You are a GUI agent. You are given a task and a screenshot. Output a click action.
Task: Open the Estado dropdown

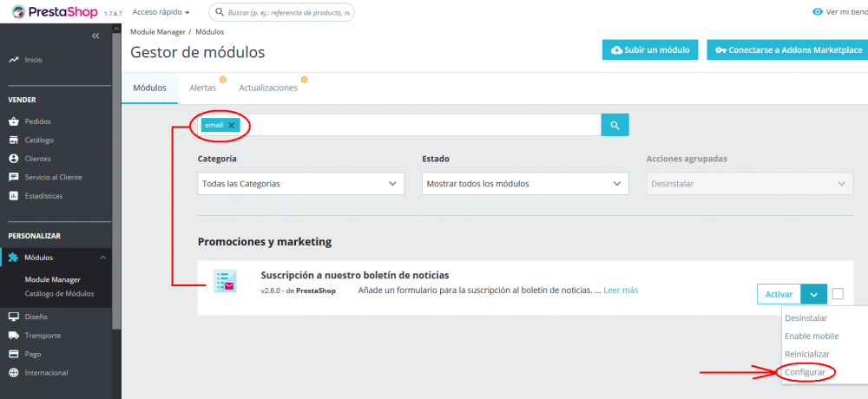point(525,184)
